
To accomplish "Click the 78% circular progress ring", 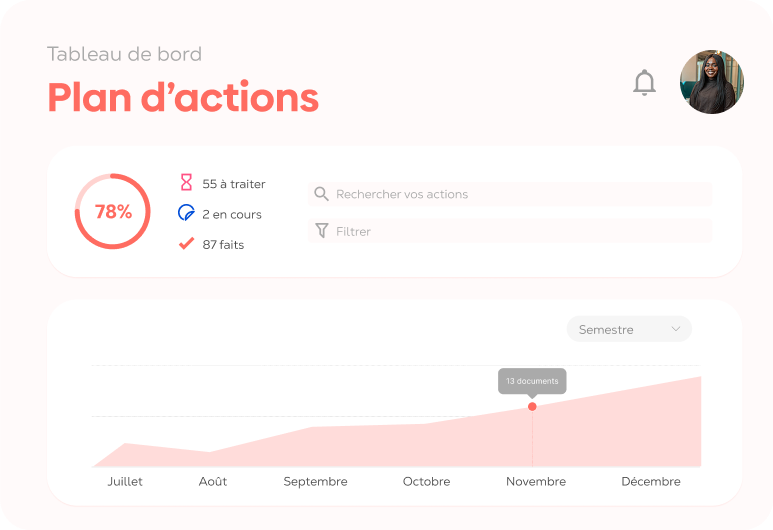I will (x=113, y=212).
